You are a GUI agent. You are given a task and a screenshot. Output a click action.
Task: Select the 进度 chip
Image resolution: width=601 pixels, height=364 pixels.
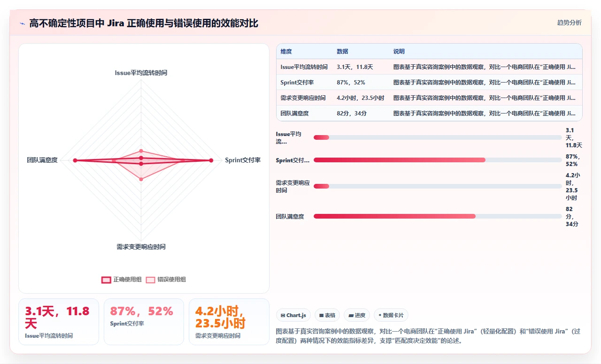point(357,315)
